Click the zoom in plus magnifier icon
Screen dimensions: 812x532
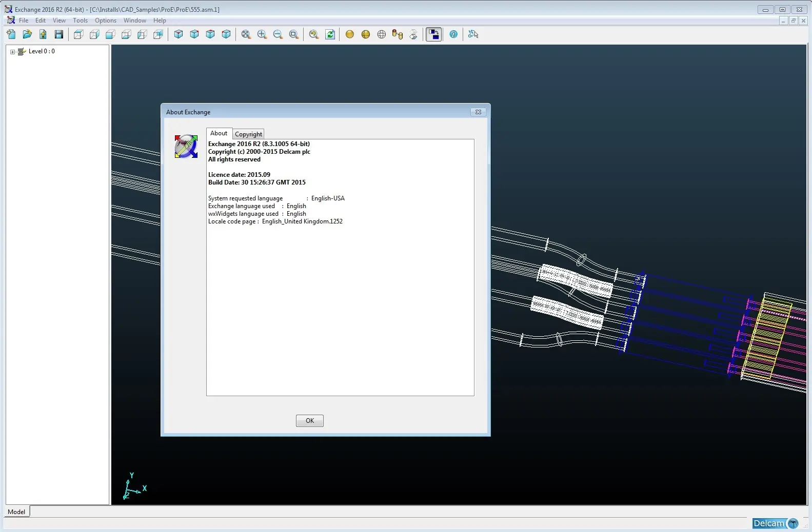point(262,34)
